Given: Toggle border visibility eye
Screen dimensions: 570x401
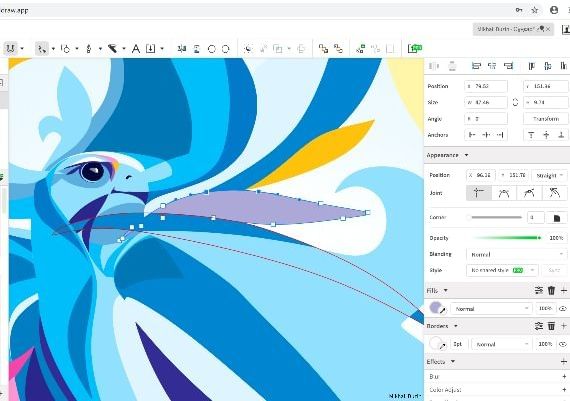Looking at the screenshot, I should 563,344.
